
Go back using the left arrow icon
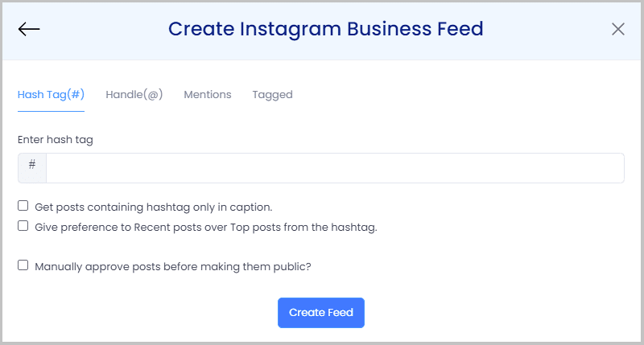coord(29,29)
